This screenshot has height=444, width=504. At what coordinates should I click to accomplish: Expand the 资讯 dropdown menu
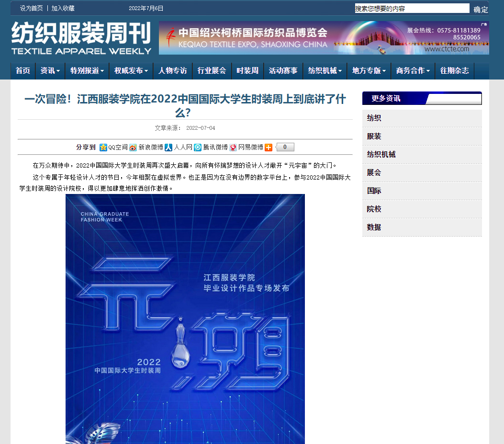[x=50, y=71]
